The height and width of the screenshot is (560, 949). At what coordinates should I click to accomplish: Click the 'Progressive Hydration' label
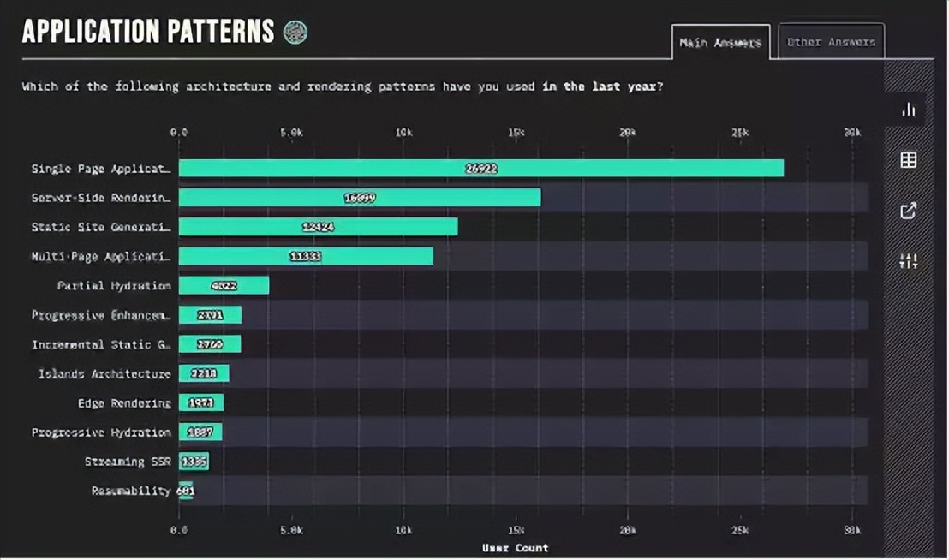(101, 432)
